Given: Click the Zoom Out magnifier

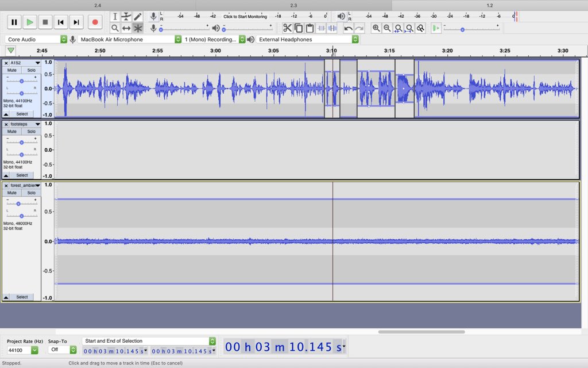Looking at the screenshot, I should point(387,28).
